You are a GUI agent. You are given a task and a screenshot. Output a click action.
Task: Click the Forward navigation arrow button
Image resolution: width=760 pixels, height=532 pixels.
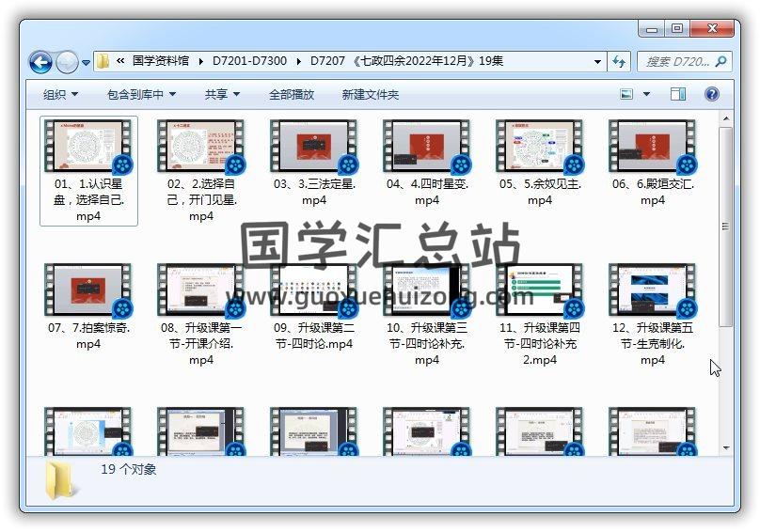pos(67,63)
